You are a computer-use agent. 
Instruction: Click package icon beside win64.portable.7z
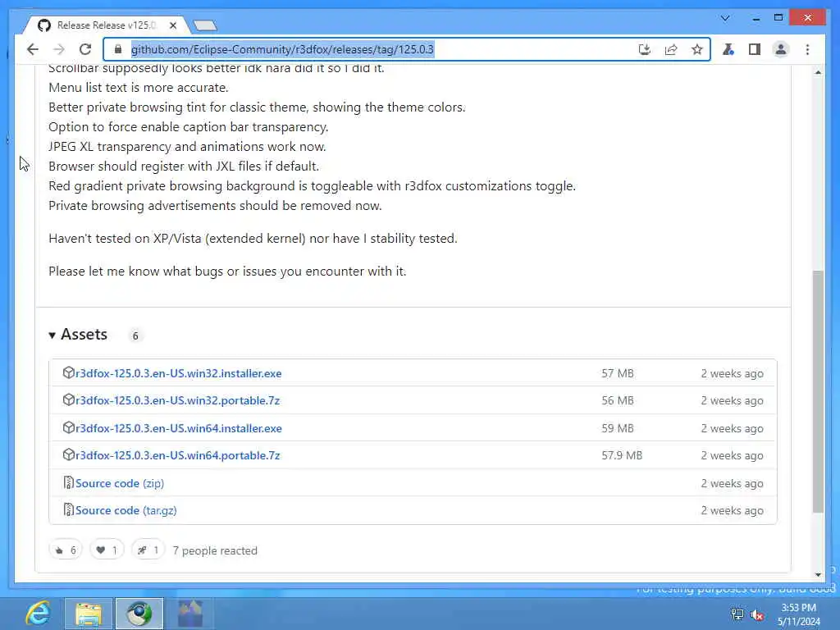[68, 454]
